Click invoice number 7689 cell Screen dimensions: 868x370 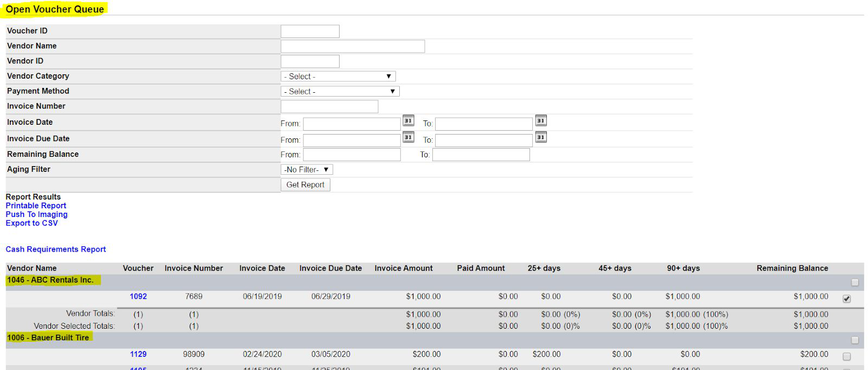coord(194,296)
